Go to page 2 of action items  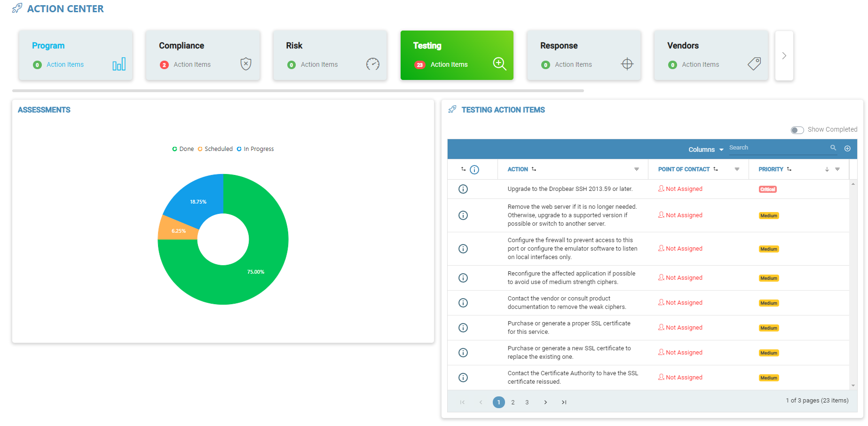(x=513, y=402)
